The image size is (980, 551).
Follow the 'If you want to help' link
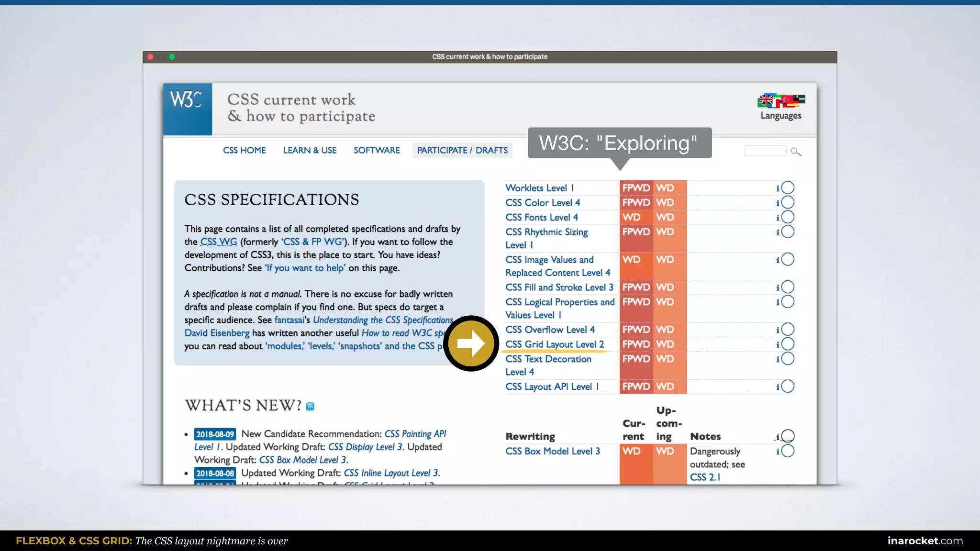(x=305, y=268)
